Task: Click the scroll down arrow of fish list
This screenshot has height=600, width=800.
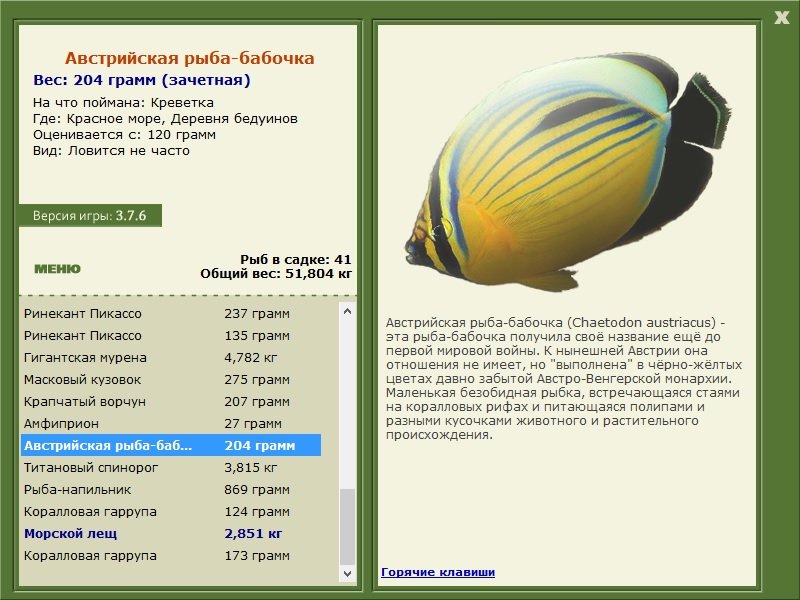Action: 347,573
